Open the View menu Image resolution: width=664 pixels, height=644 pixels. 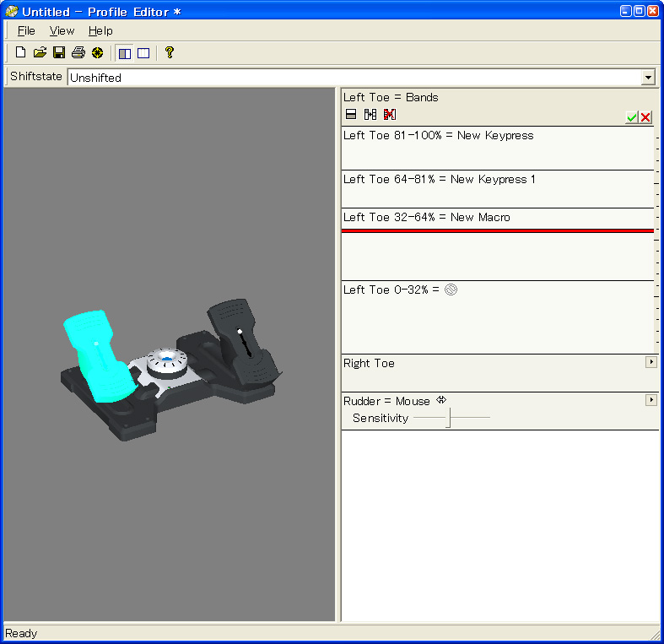[62, 31]
